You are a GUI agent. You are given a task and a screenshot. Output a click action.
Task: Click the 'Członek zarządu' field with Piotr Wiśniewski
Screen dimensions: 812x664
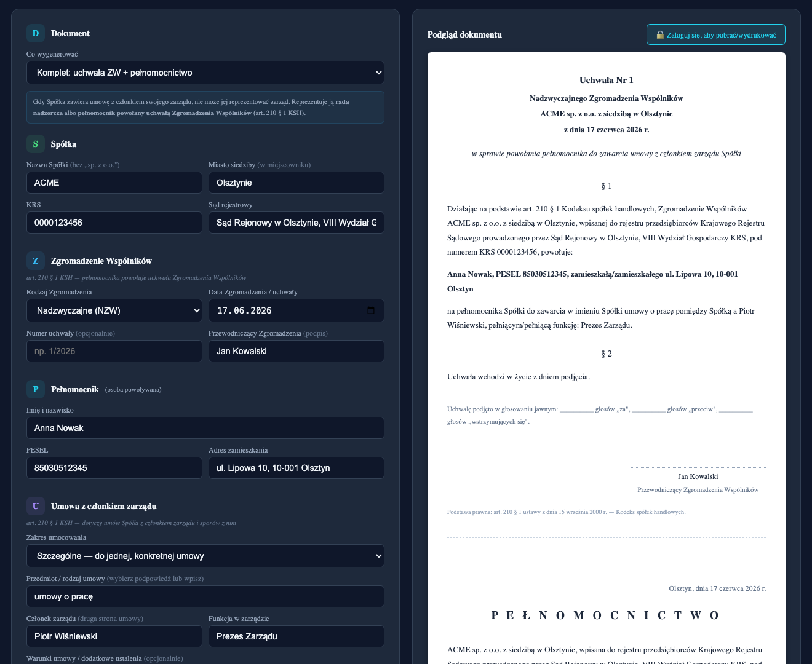click(114, 636)
